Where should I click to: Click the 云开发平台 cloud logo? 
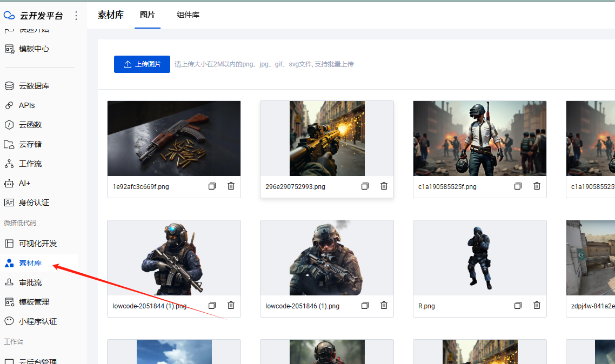coord(9,16)
